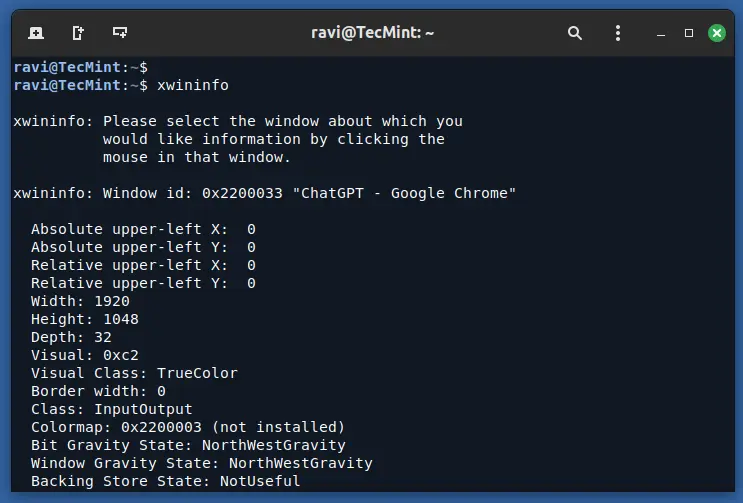Open the terminal search magnifier

click(x=575, y=33)
